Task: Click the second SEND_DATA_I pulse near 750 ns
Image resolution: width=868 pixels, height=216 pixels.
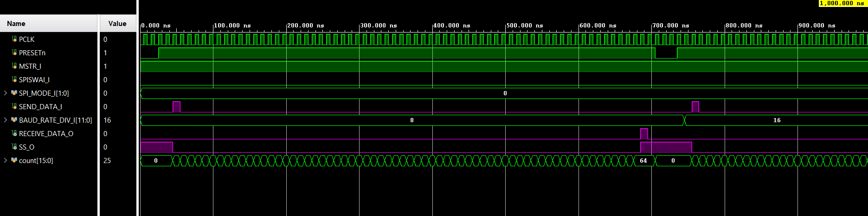Action: point(695,107)
